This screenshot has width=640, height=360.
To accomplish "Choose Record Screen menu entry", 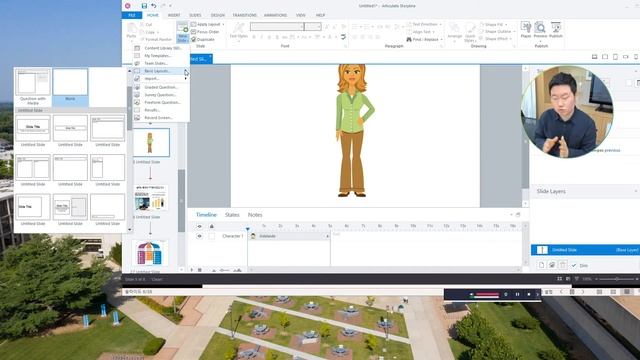I will [161, 118].
